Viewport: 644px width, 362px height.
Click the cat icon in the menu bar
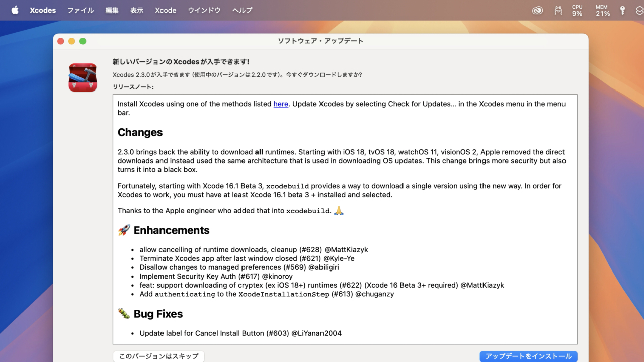click(558, 10)
